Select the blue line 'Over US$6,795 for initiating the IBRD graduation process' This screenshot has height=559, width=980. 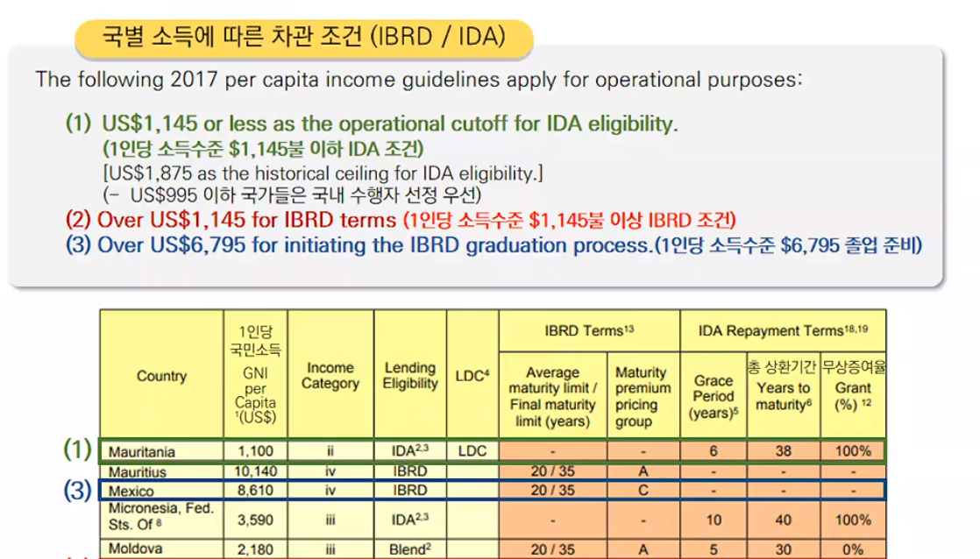click(x=373, y=244)
